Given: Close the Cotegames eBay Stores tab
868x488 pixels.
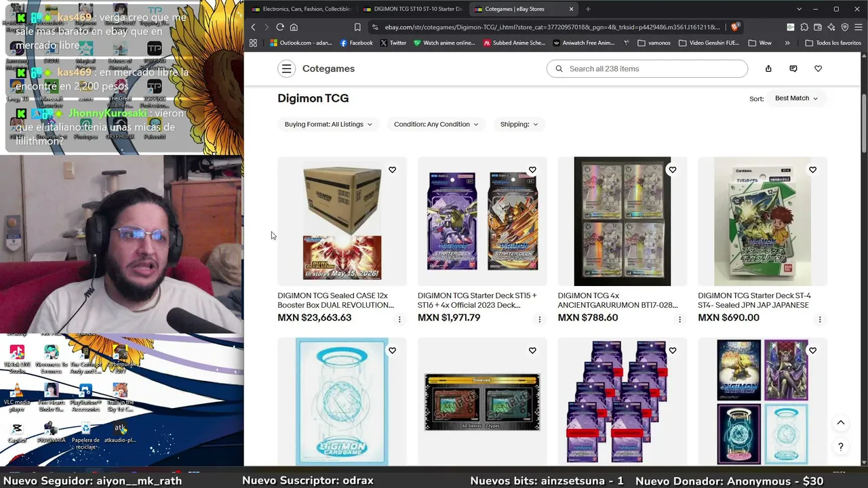Looking at the screenshot, I should 571,9.
